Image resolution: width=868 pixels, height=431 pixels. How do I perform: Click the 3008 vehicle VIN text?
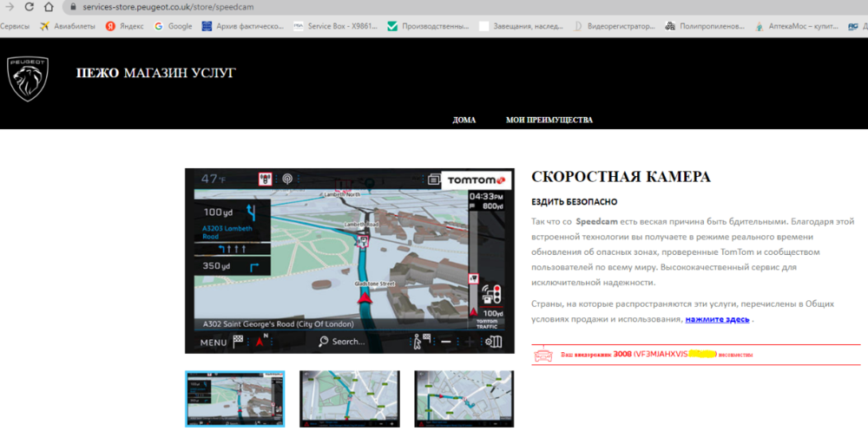666,354
